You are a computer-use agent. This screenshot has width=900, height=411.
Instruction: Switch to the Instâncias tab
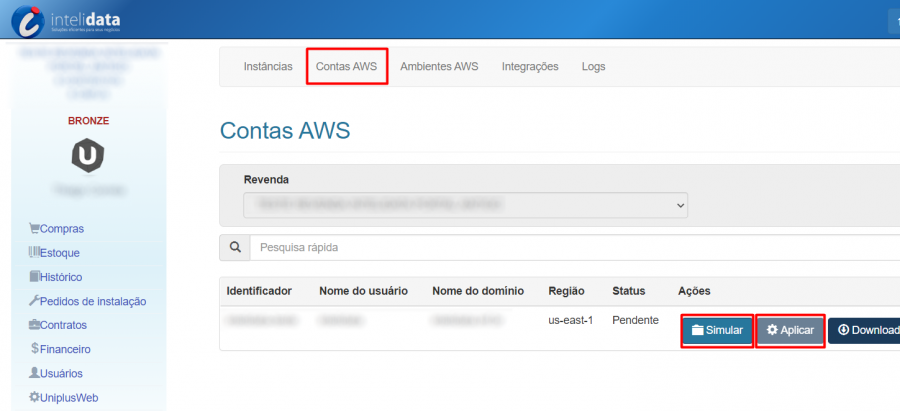268,67
